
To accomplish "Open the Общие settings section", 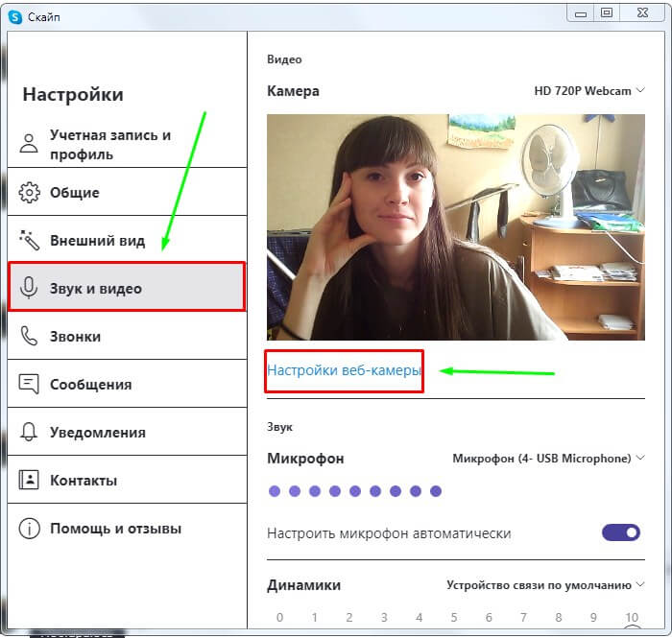I will 128,192.
